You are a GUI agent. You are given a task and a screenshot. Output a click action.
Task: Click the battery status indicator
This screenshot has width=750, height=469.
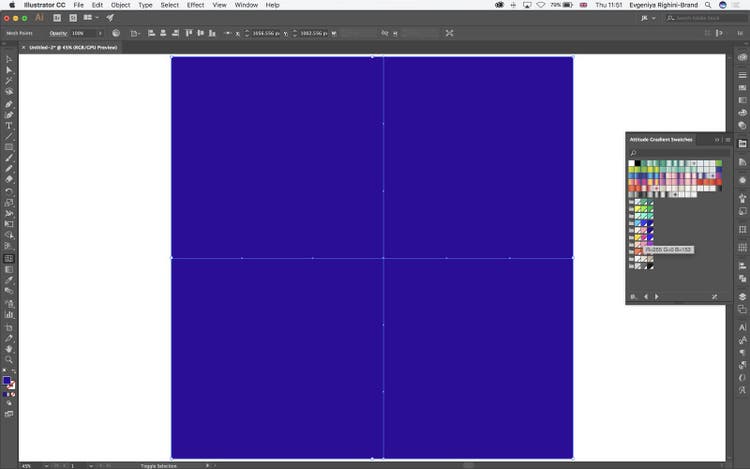561,5
